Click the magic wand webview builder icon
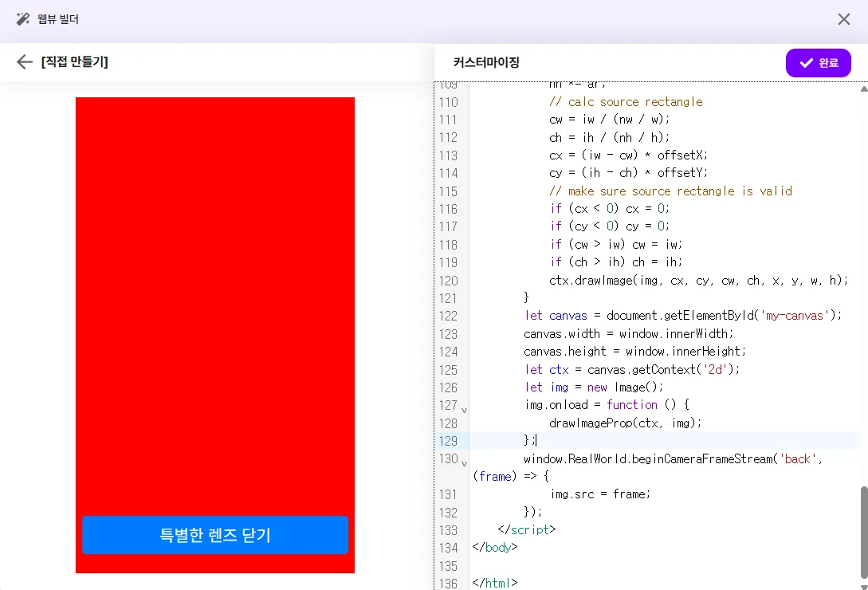The width and height of the screenshot is (868, 590). (x=22, y=19)
